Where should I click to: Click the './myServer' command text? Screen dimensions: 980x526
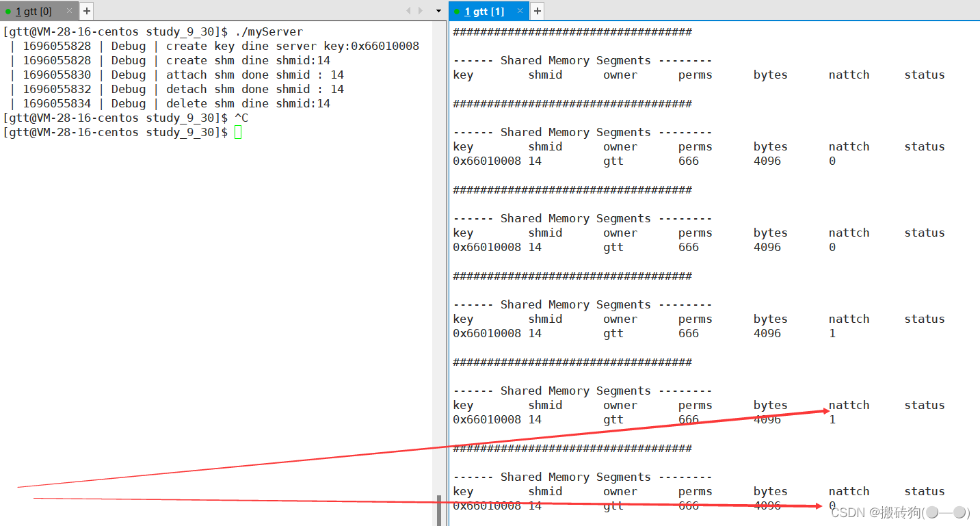pos(269,31)
